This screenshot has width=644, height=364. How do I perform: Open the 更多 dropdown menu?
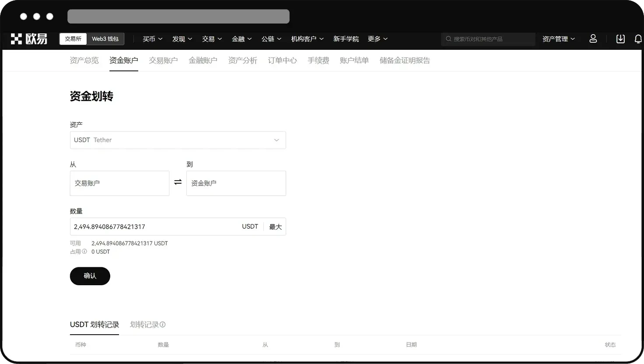tap(377, 39)
